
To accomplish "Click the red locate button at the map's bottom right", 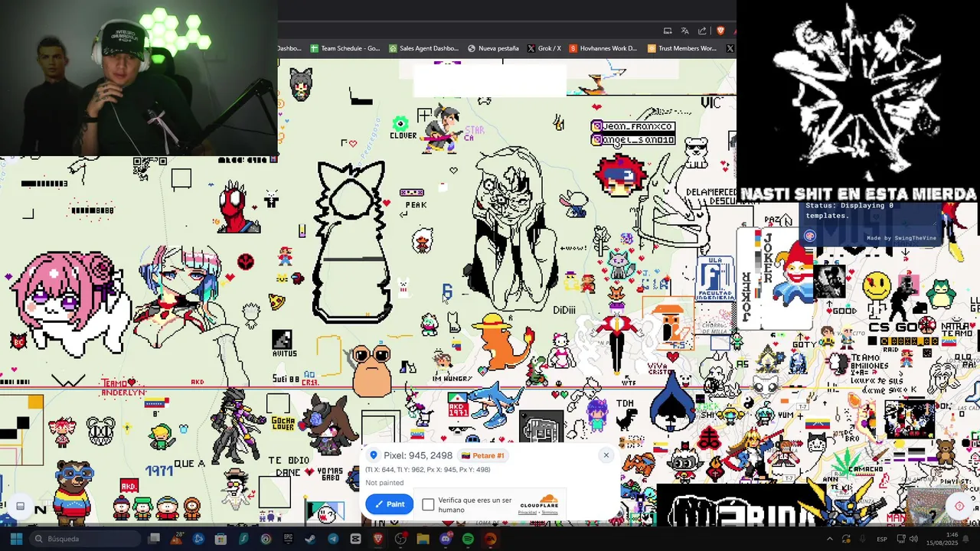I will pyautogui.click(x=959, y=506).
